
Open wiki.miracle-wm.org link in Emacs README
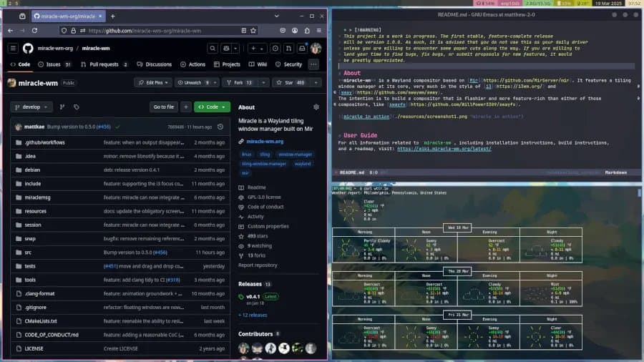[x=444, y=149]
